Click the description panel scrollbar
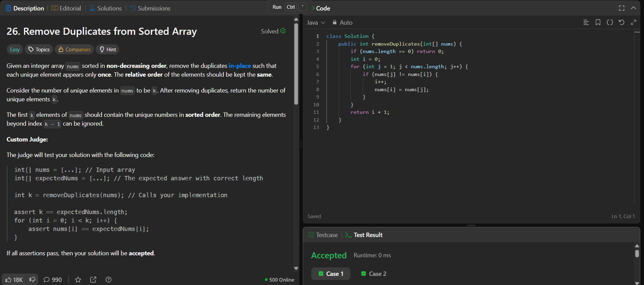This screenshot has height=285, width=644. [296, 64]
